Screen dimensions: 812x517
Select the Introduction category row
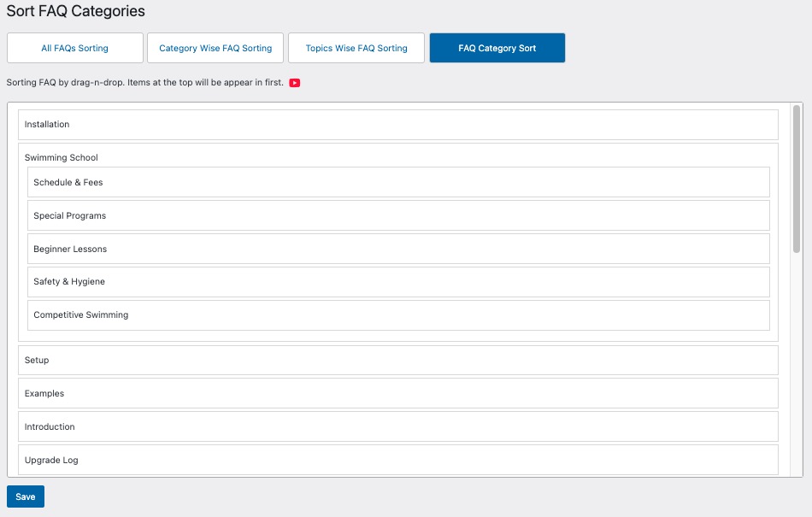pos(398,426)
